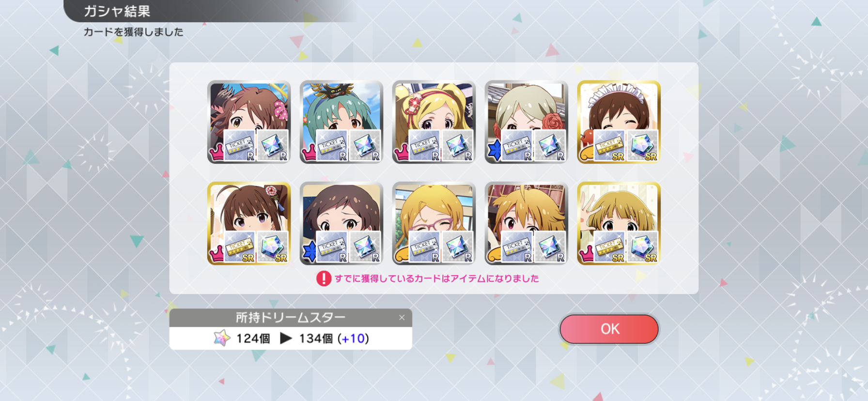Click crystal icon on teal-haired girl card

pos(365,146)
